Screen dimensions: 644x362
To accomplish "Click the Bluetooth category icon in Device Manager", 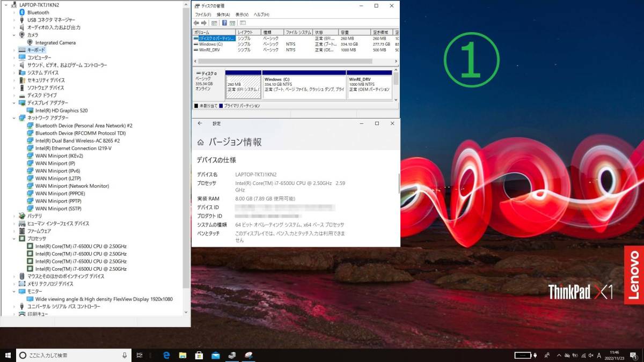I will click(22, 12).
